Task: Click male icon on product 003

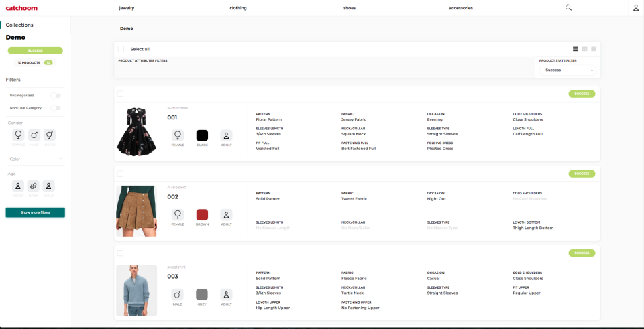Action: click(177, 295)
